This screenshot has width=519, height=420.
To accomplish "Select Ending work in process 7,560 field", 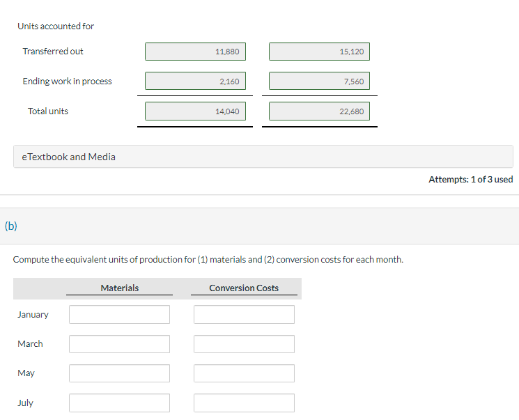I will point(319,81).
